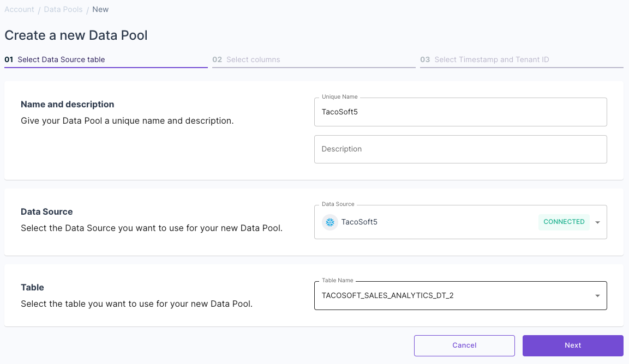The image size is (629, 364).
Task: Click the New breadcrumb item
Action: click(x=100, y=9)
